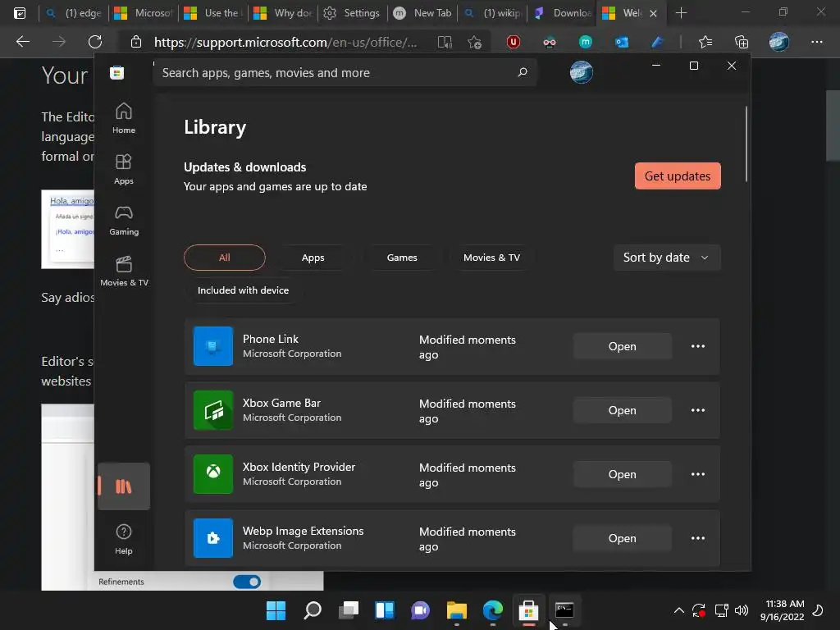
Task: Open Immersive Reader icon in address bar
Action: pyautogui.click(x=445, y=42)
